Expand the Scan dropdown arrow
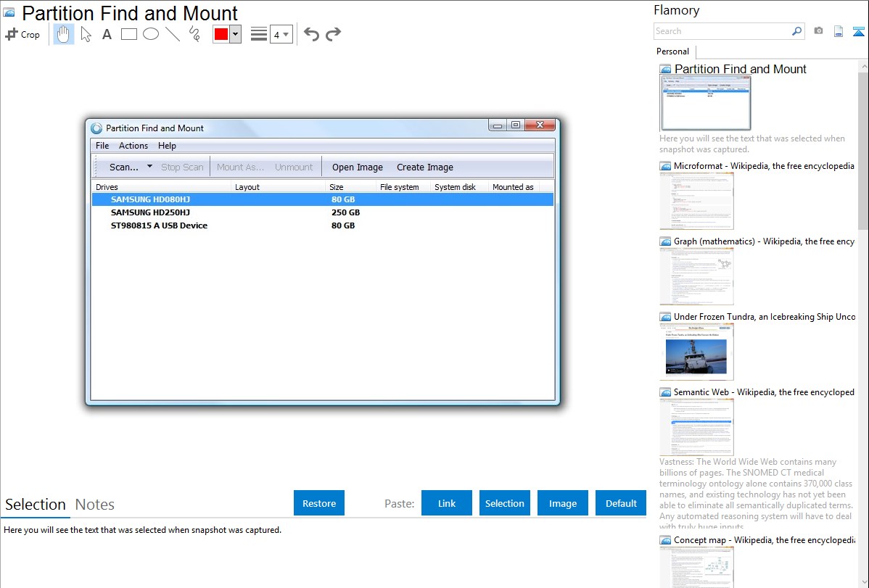 (149, 166)
